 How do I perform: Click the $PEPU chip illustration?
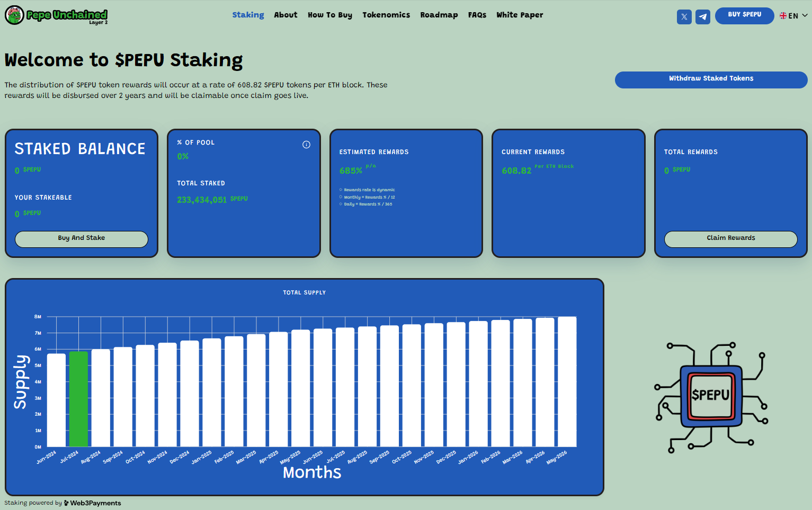pos(711,396)
